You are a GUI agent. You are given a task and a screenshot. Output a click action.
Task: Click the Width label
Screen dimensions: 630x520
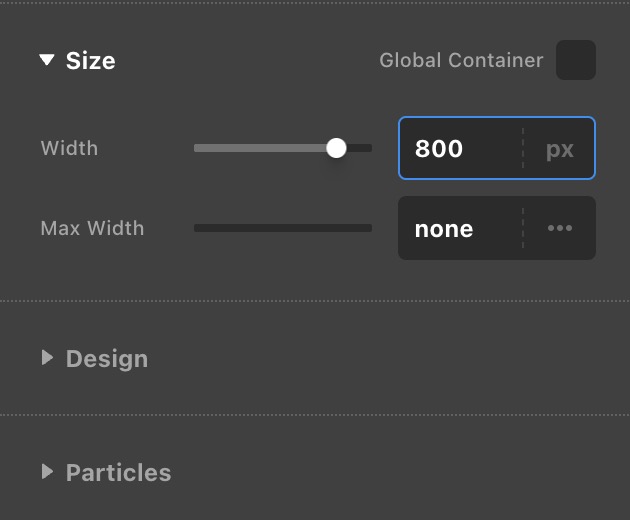tap(69, 148)
